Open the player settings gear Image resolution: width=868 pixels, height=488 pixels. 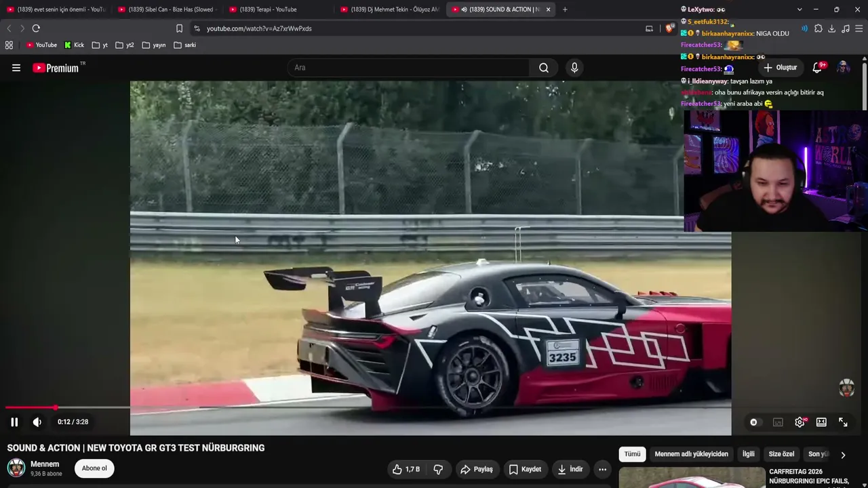[x=800, y=422]
